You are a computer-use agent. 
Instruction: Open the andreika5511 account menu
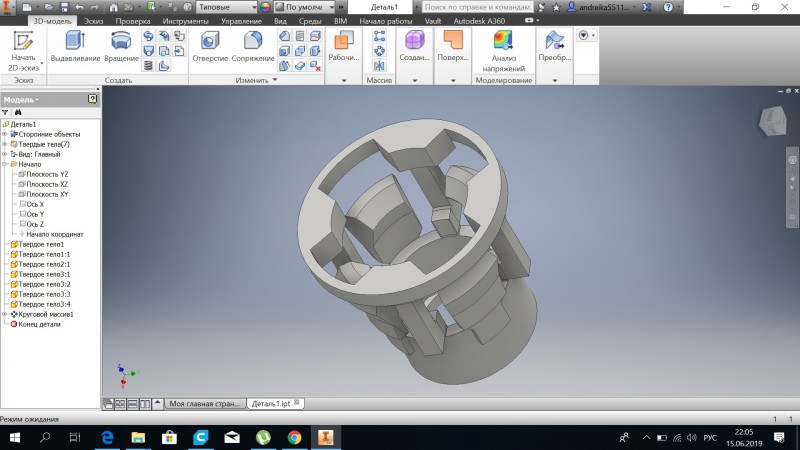pos(602,7)
